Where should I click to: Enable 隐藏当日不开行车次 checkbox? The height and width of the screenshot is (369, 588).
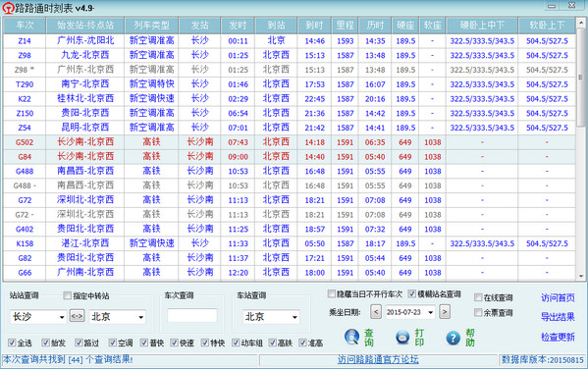click(332, 293)
